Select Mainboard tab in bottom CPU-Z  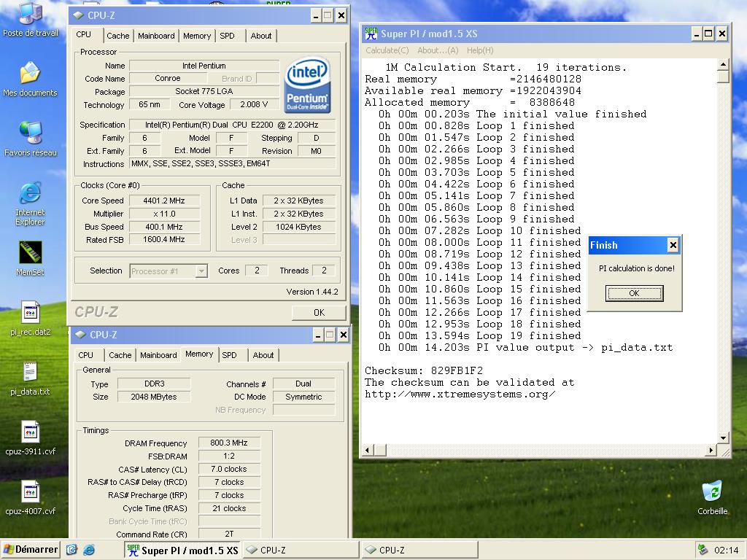[x=158, y=355]
